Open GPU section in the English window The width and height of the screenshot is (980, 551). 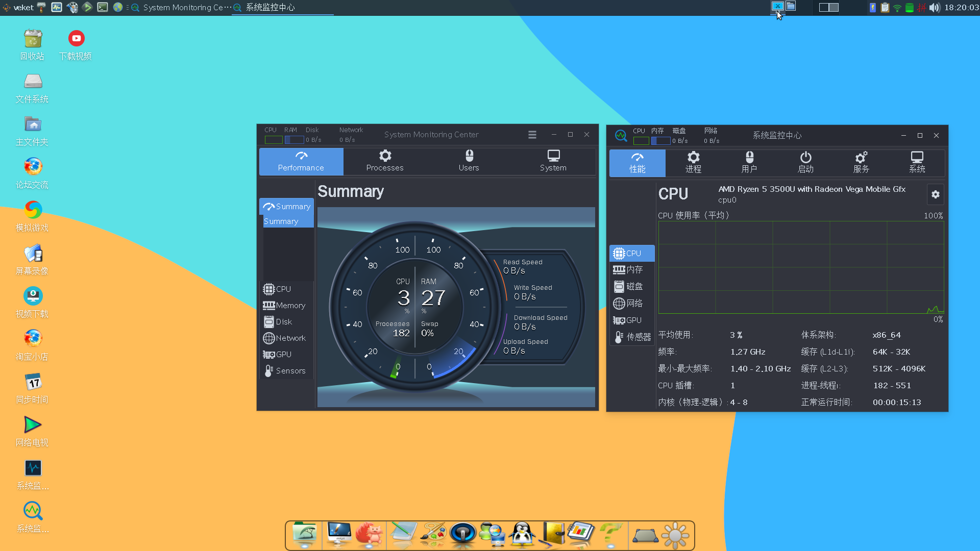pyautogui.click(x=283, y=355)
